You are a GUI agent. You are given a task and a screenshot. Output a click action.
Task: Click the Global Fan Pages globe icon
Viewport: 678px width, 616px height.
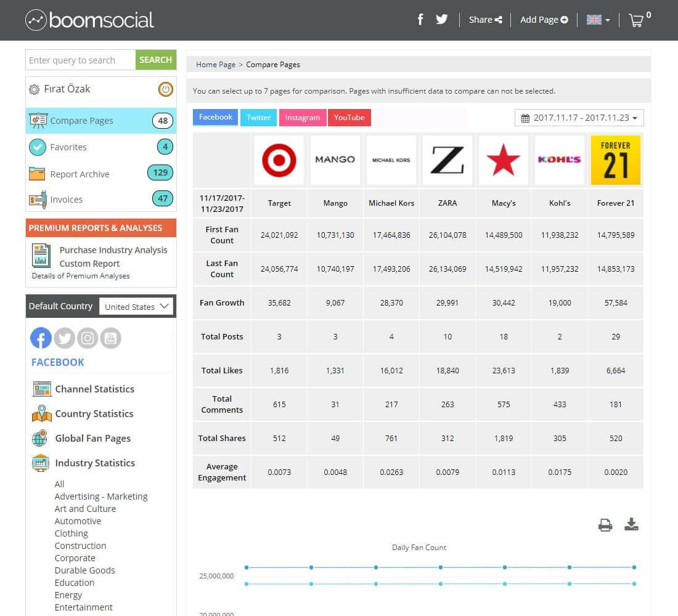pyautogui.click(x=40, y=438)
